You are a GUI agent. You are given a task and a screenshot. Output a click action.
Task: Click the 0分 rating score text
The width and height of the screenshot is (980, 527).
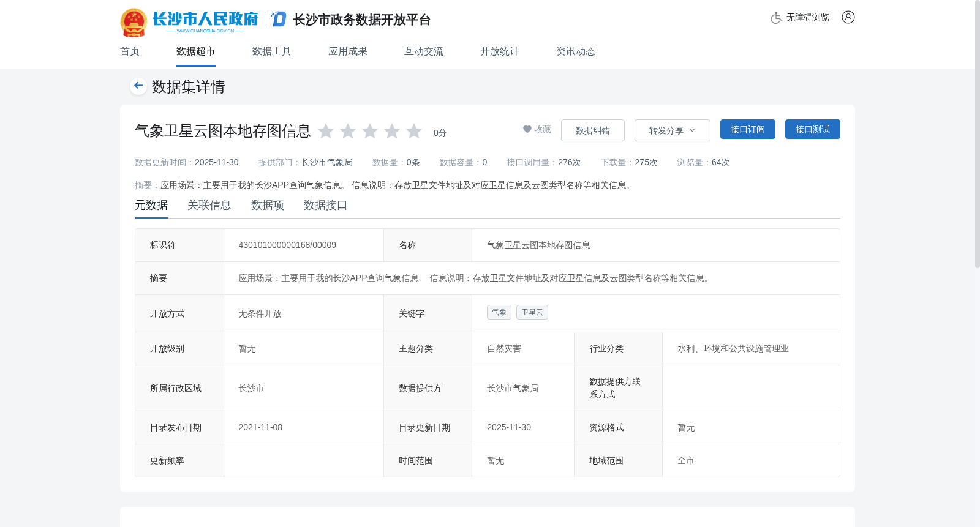tap(440, 133)
